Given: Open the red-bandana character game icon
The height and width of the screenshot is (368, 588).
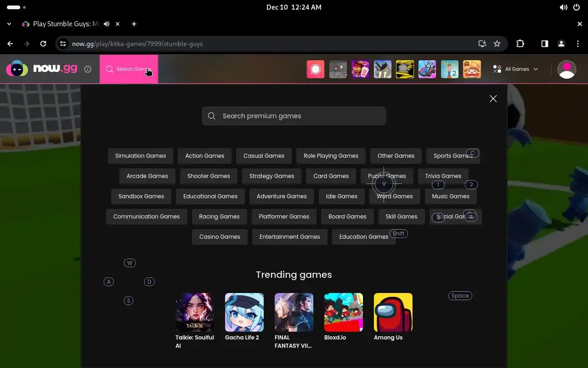Looking at the screenshot, I should point(360,69).
